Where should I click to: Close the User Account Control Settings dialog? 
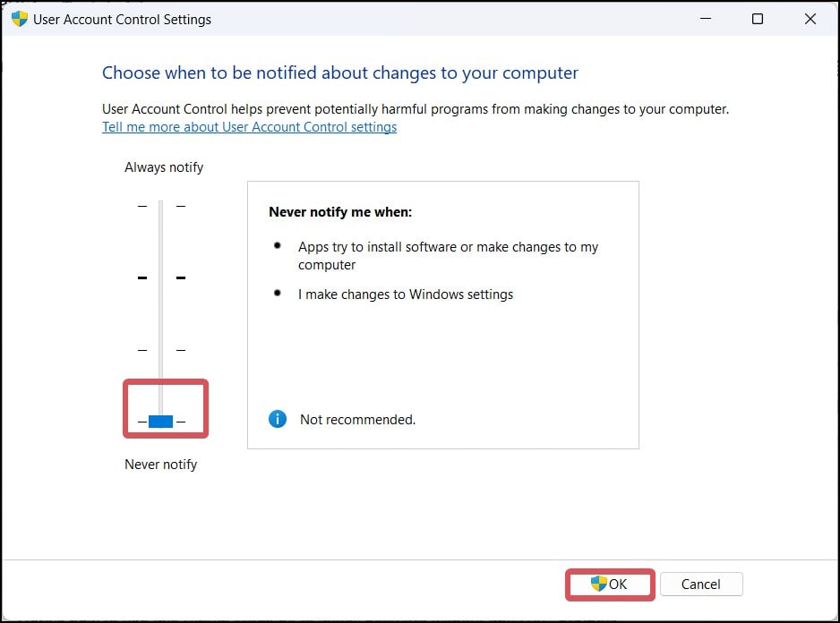[x=810, y=19]
